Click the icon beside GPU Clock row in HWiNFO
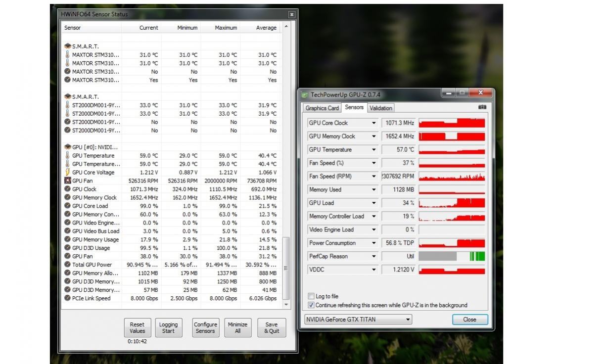The image size is (607, 364). pyautogui.click(x=68, y=189)
